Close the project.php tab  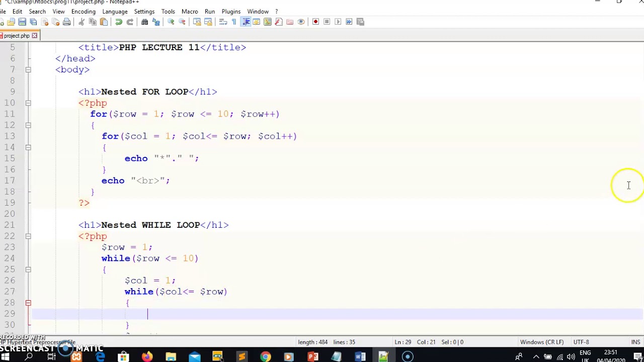(x=35, y=36)
